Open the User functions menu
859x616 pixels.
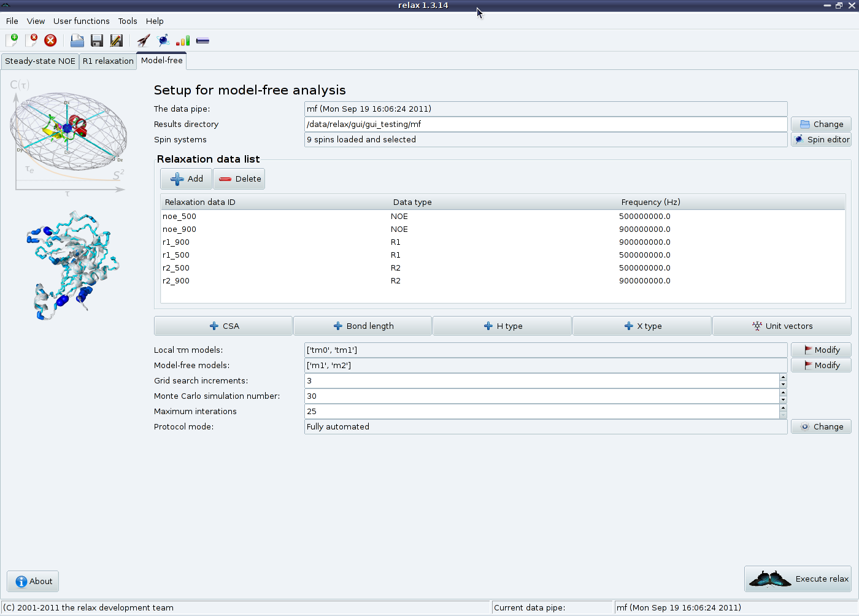click(81, 21)
